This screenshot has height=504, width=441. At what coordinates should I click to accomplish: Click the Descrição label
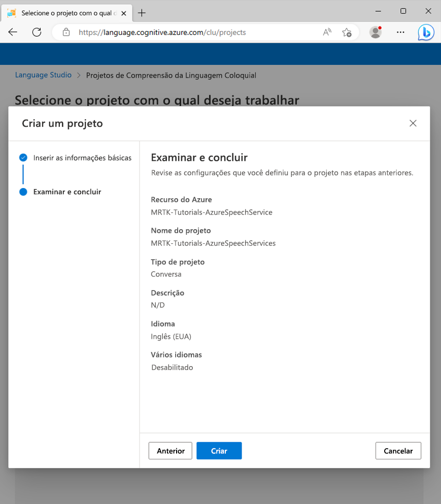[x=167, y=293]
